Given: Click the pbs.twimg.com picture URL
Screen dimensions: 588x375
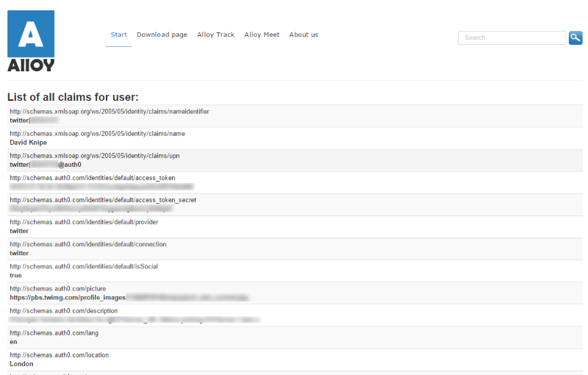Looking at the screenshot, I should 67,297.
